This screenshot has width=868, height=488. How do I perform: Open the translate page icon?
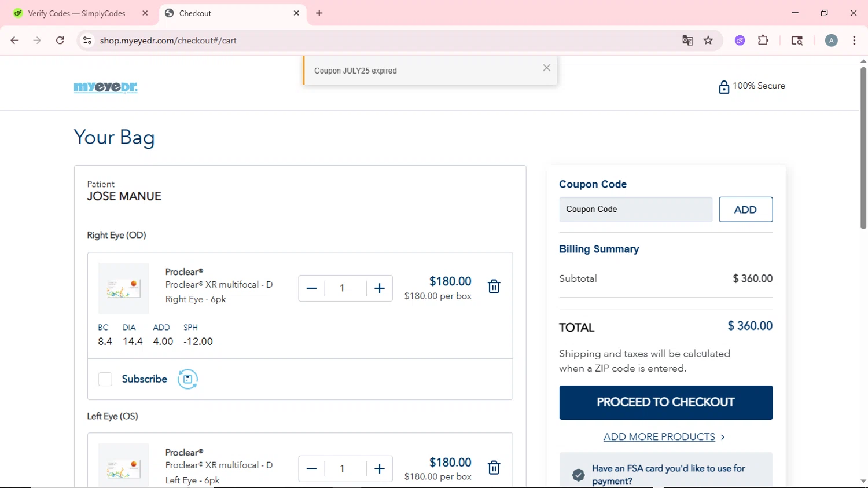click(687, 41)
